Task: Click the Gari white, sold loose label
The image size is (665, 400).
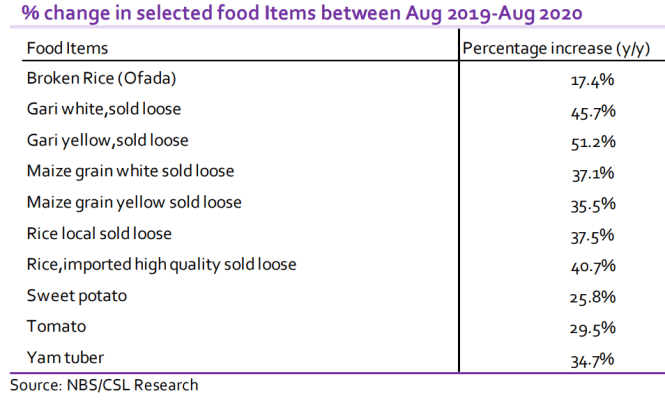Action: (104, 109)
